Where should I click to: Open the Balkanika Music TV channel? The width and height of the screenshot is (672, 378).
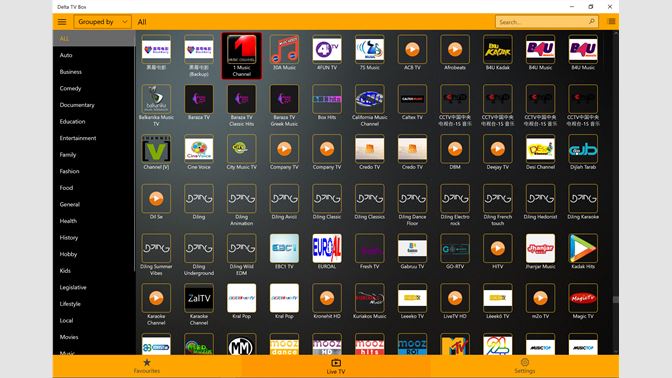click(156, 105)
